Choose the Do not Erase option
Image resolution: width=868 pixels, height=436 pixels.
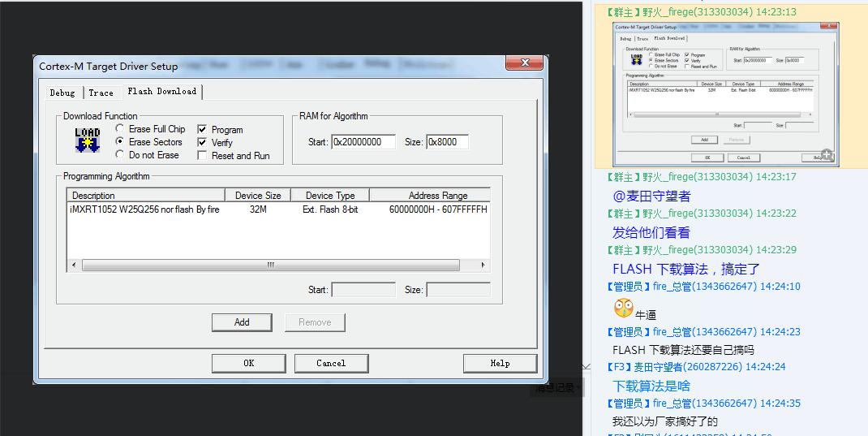pyautogui.click(x=120, y=155)
